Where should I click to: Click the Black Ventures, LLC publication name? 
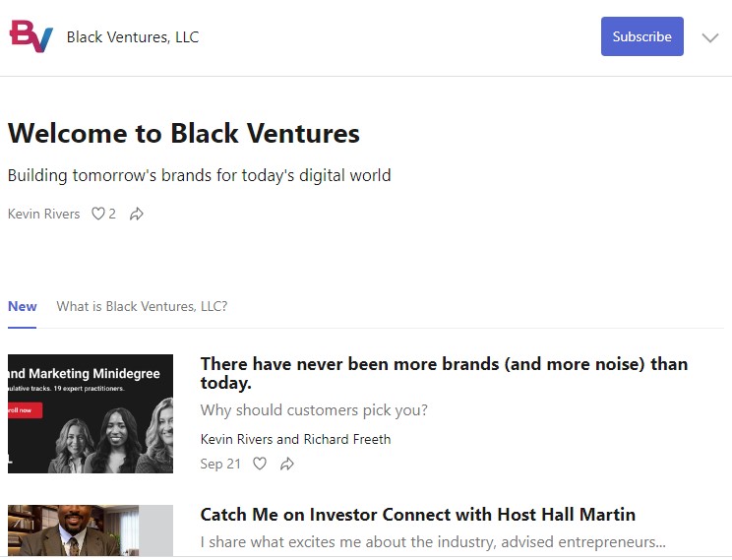coord(133,36)
